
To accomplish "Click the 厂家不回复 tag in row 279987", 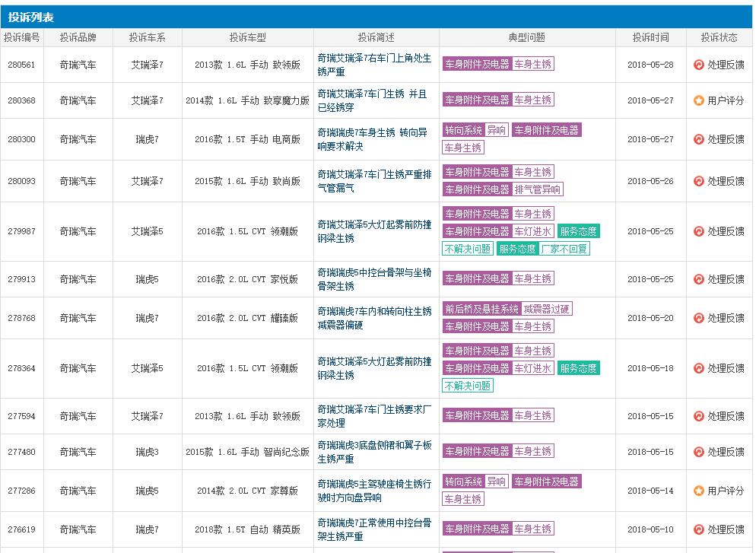I will 564,249.
